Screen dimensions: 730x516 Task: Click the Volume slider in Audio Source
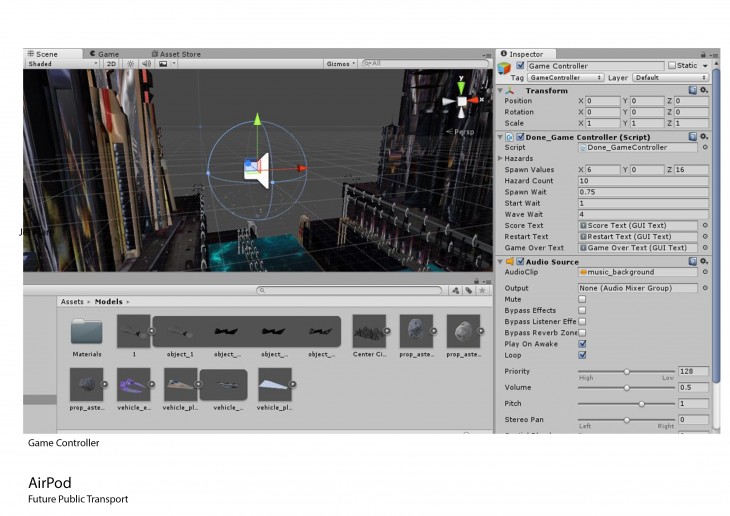pyautogui.click(x=626, y=387)
